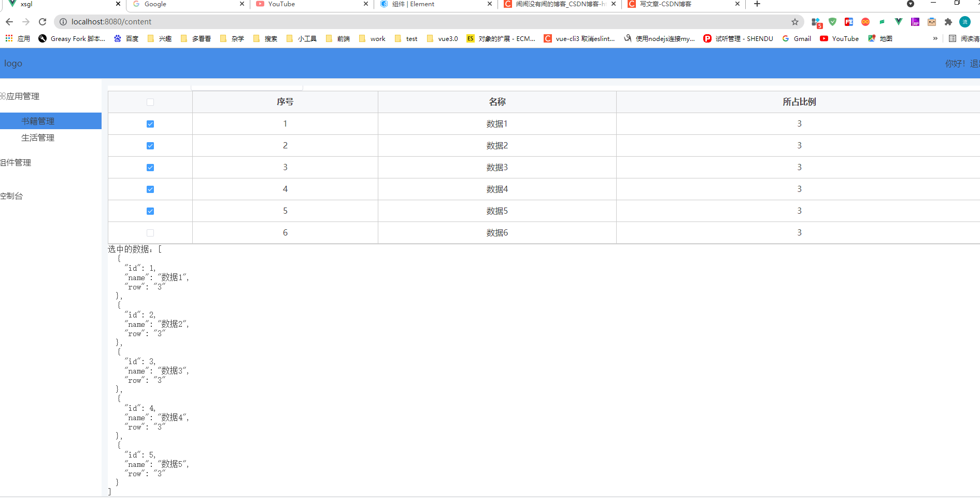Open the overflow chevron on bookmarks bar
The width and height of the screenshot is (980, 498).
(x=935, y=38)
